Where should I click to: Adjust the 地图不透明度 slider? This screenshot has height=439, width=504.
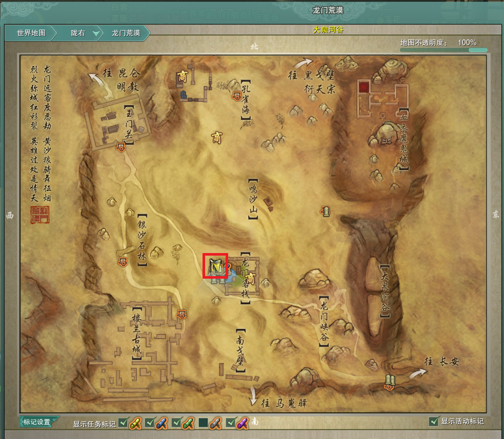click(443, 50)
